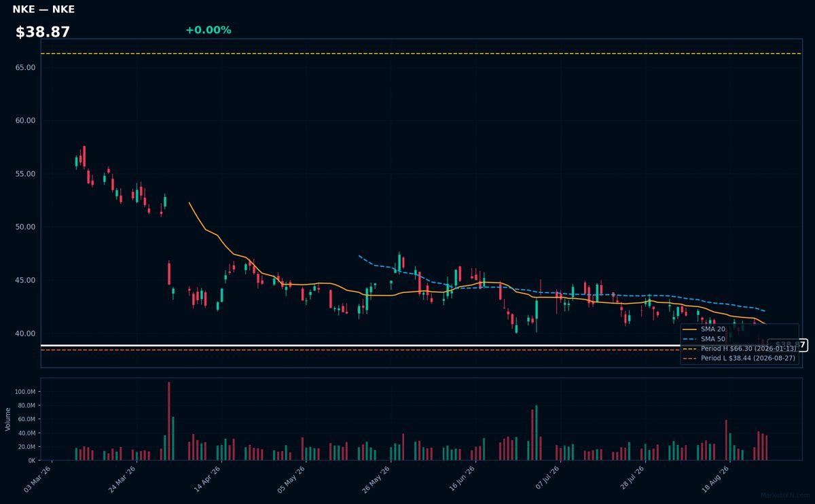Screen dimensions: 815x504
Task: Click the 40.0M volume axis label
Action: point(26,433)
